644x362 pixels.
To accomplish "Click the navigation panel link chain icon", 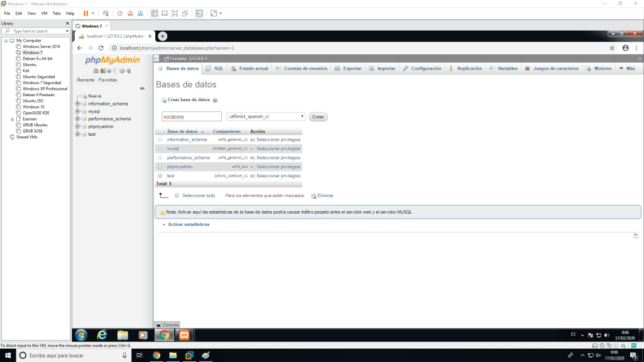I will [142, 88].
